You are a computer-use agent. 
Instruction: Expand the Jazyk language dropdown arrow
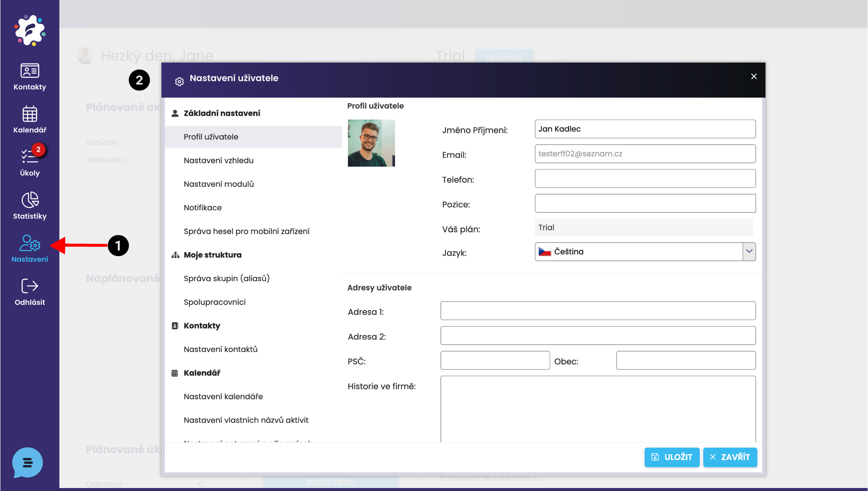click(x=749, y=251)
